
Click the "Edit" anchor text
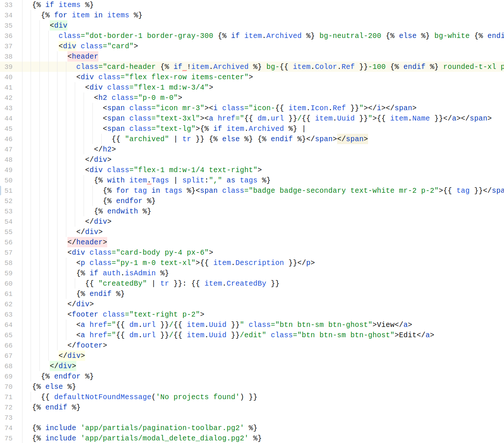407,335
